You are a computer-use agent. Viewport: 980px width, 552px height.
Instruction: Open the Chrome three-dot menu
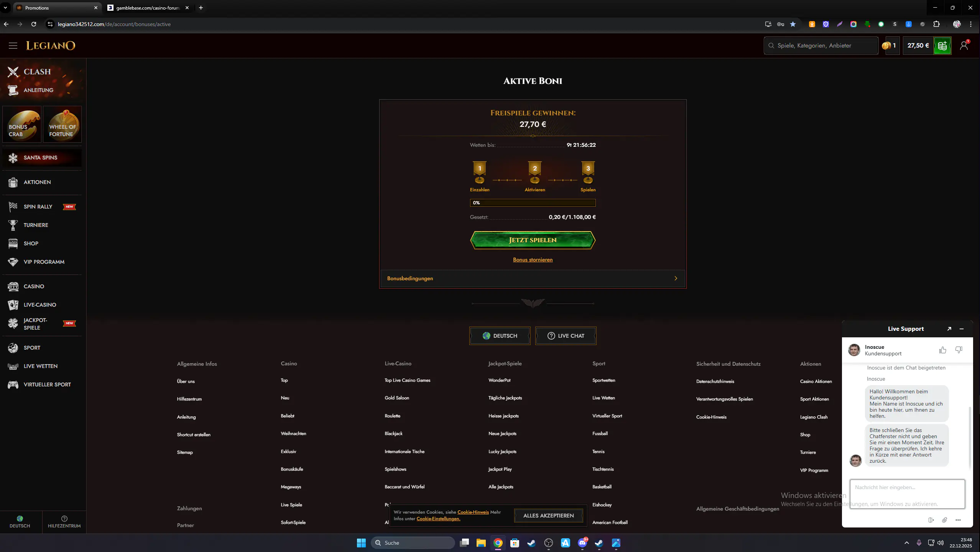971,24
